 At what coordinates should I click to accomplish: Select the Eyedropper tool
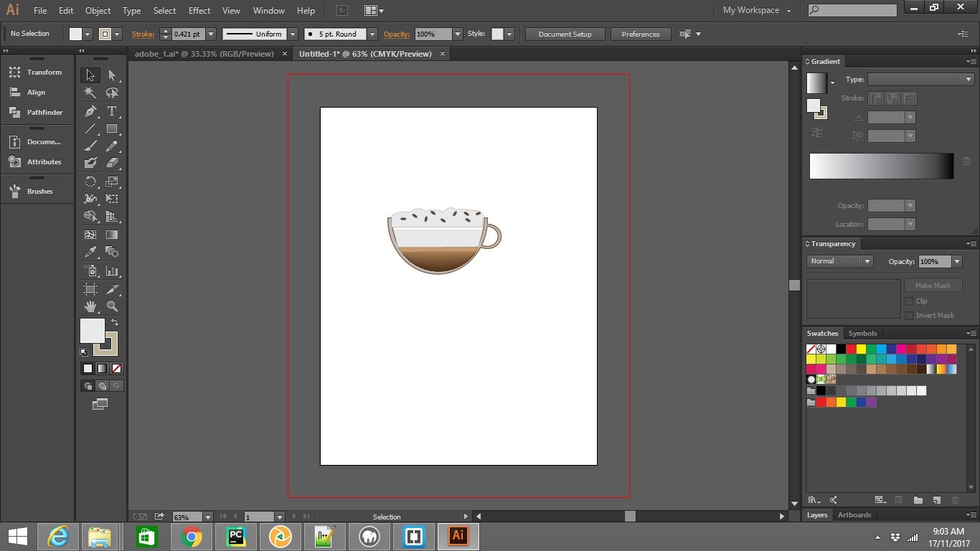click(90, 252)
